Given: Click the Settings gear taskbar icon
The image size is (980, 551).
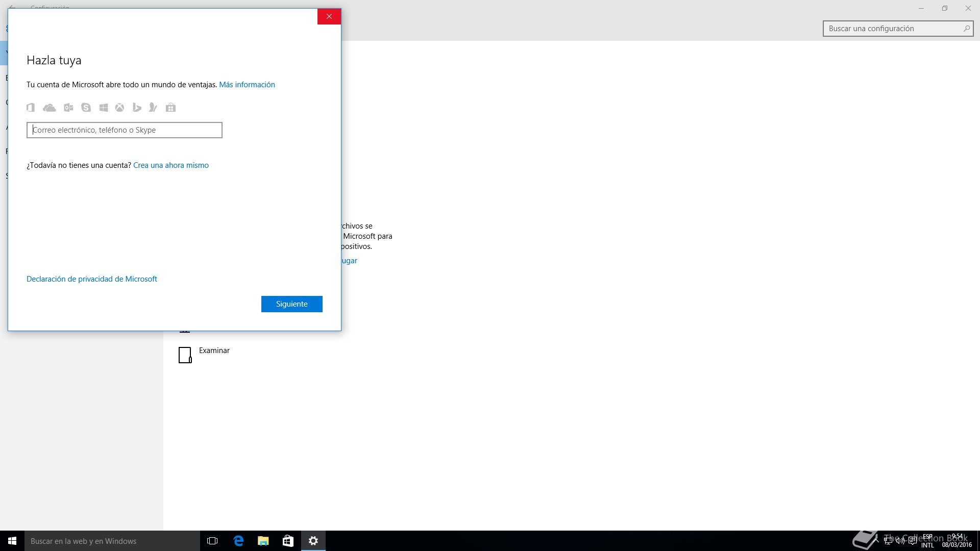Looking at the screenshot, I should click(x=313, y=541).
